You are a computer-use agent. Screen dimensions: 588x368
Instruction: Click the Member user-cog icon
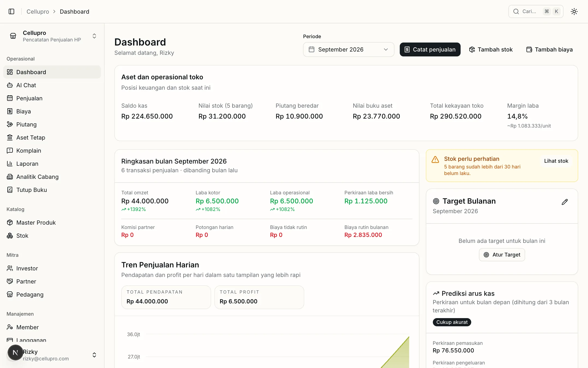(x=10, y=327)
